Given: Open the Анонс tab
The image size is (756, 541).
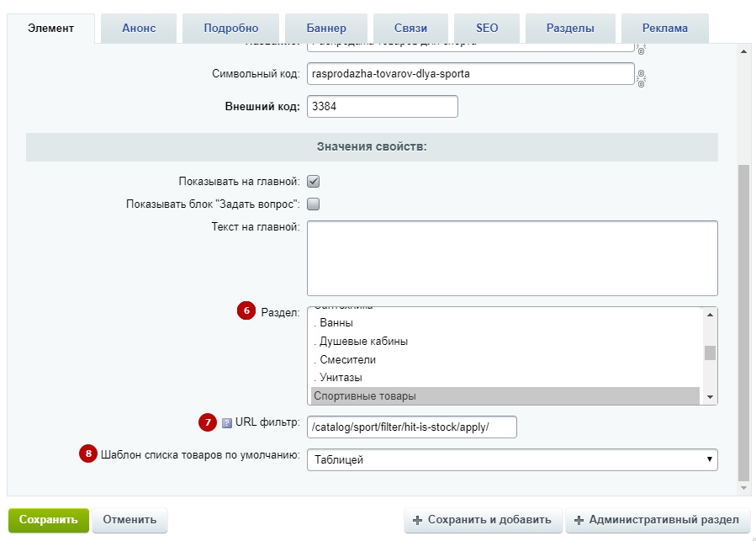Looking at the screenshot, I should 139,28.
